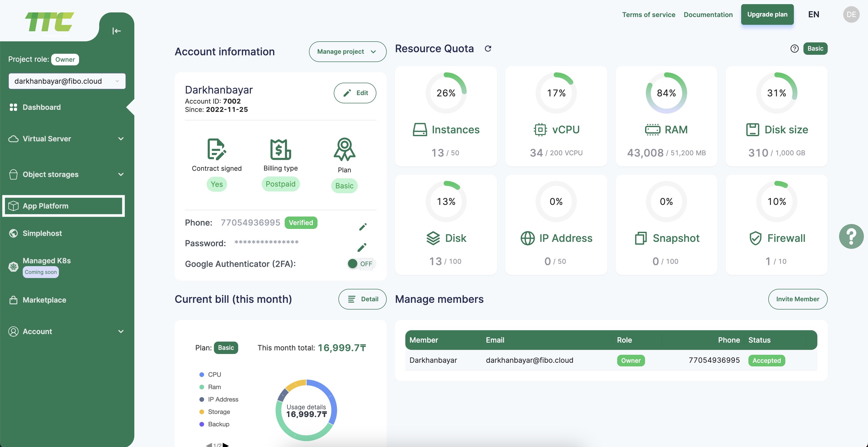Toggle IP Address legend series
The width and height of the screenshot is (868, 447).
[219, 399]
